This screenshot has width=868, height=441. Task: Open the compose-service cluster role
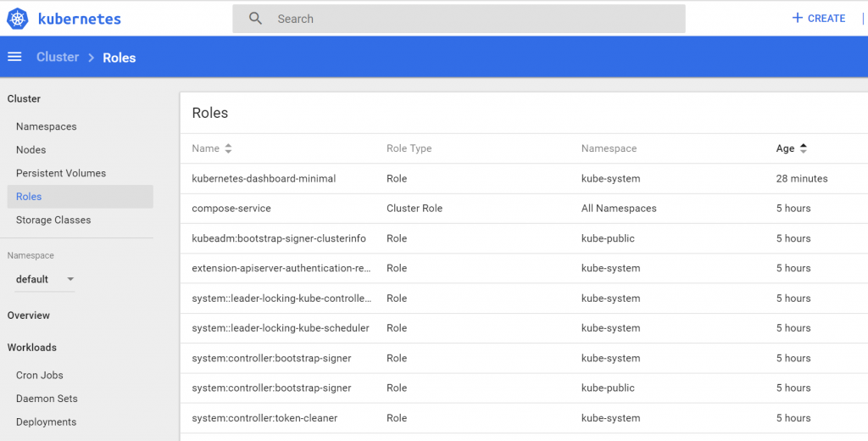click(231, 209)
